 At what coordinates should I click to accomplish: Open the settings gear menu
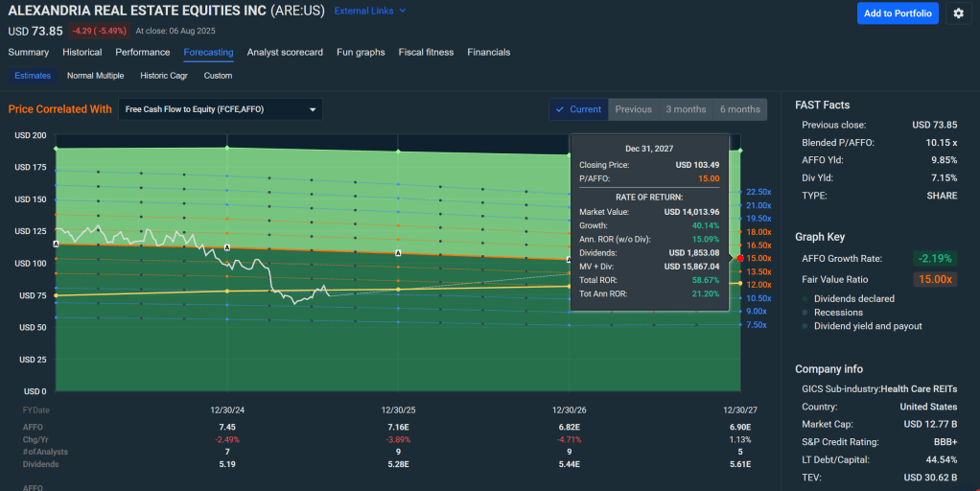[958, 13]
